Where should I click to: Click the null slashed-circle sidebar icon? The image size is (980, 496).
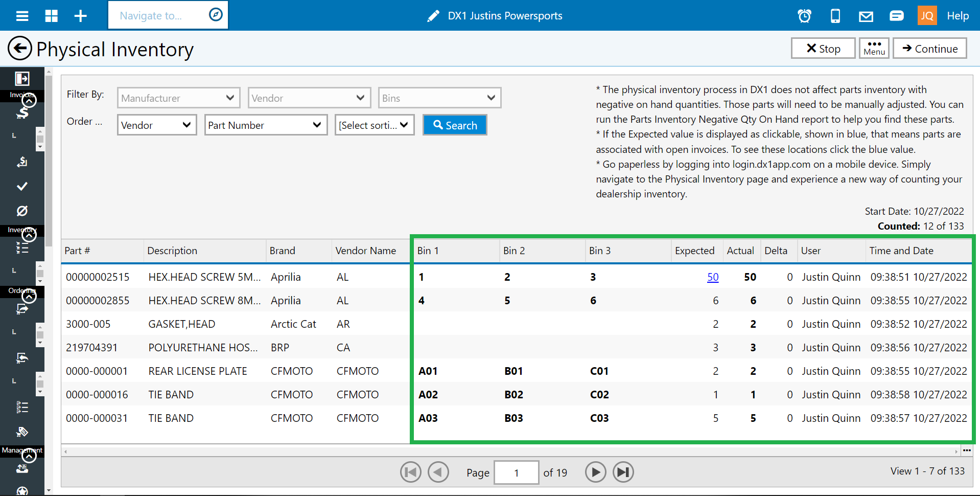click(22, 211)
